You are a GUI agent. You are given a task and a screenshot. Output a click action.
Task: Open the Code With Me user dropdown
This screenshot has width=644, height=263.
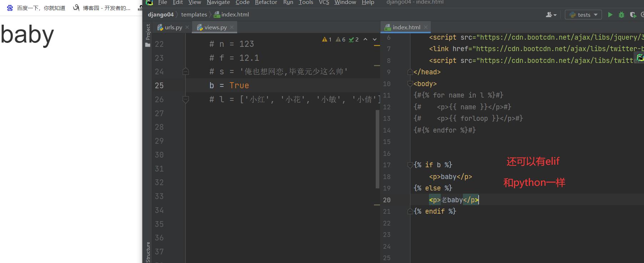pyautogui.click(x=551, y=15)
